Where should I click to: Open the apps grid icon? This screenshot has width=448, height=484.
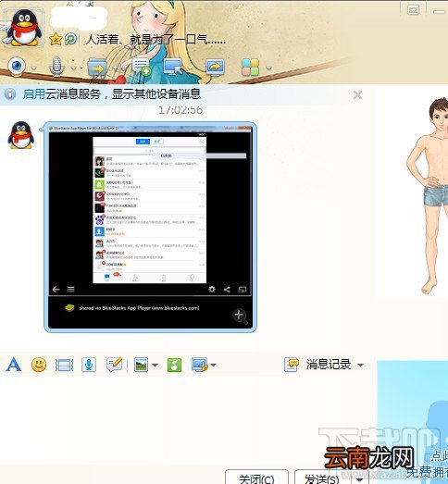point(250,67)
